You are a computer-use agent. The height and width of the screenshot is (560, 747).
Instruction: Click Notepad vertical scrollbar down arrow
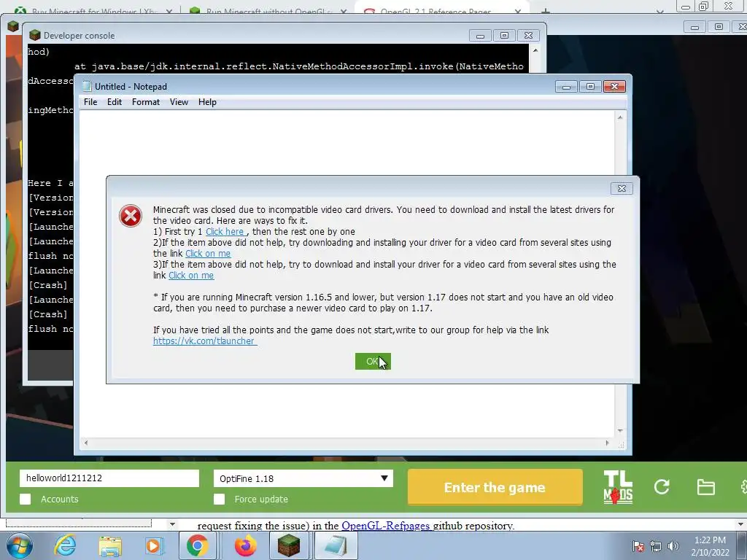click(620, 430)
